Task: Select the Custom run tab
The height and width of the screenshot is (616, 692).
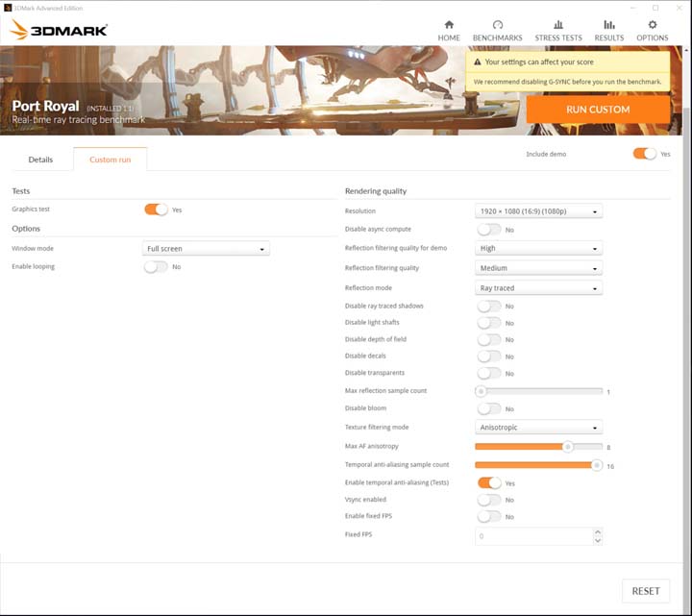Action: [x=110, y=160]
